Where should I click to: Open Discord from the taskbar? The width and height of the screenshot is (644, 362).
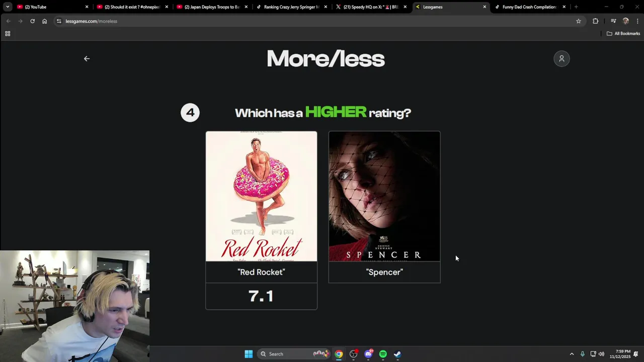[368, 354]
